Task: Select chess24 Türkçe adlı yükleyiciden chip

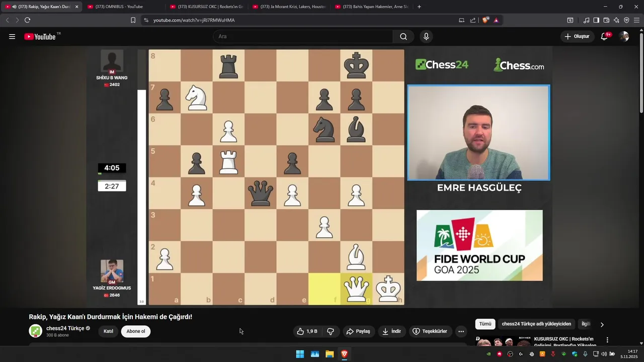Action: click(x=536, y=324)
